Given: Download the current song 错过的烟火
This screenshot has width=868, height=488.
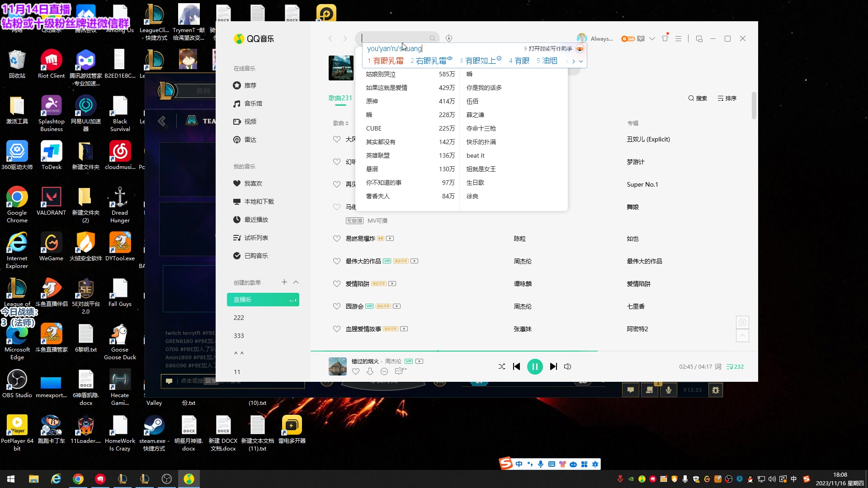Looking at the screenshot, I should coord(370,371).
